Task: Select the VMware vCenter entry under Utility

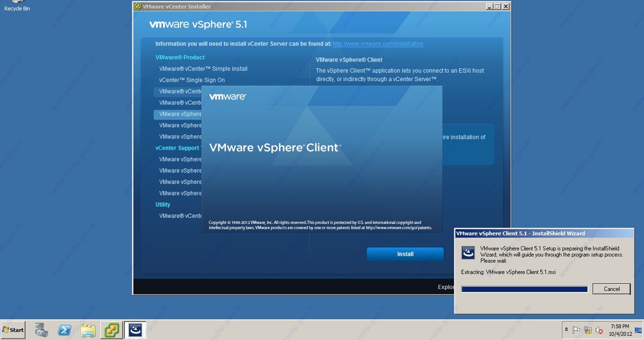Action: pyautogui.click(x=180, y=216)
